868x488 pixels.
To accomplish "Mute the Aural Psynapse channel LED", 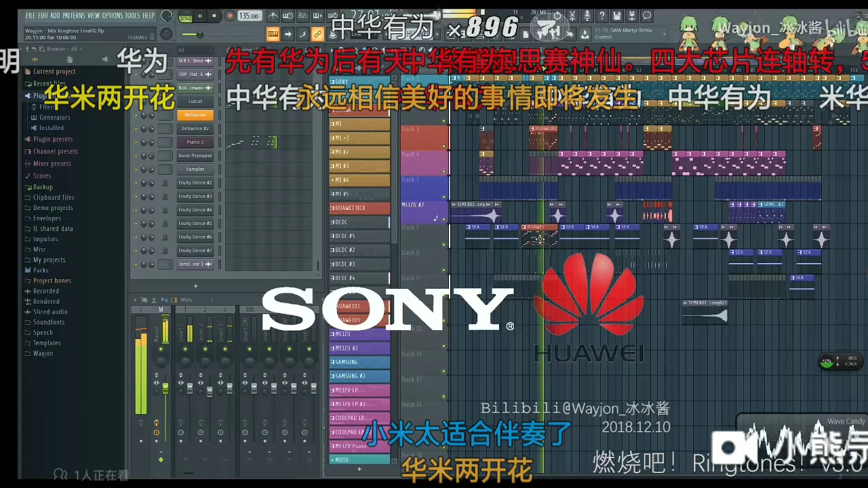I will tap(136, 155).
